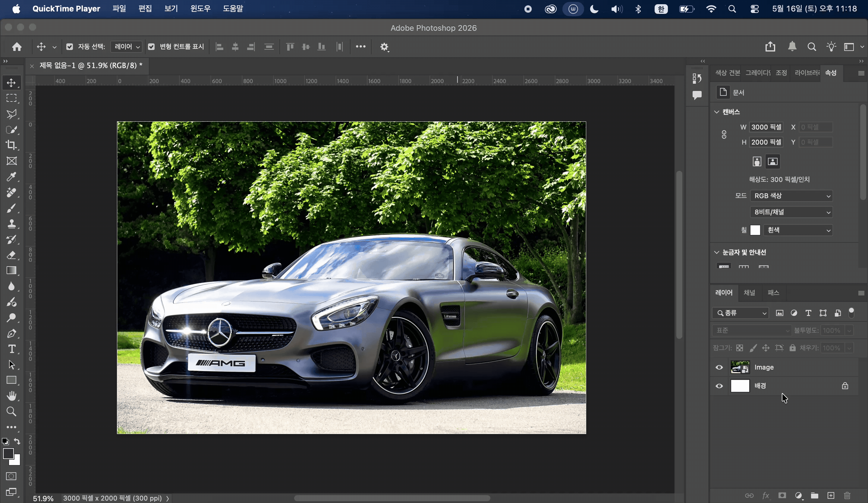Open the background color picker

coord(17,461)
